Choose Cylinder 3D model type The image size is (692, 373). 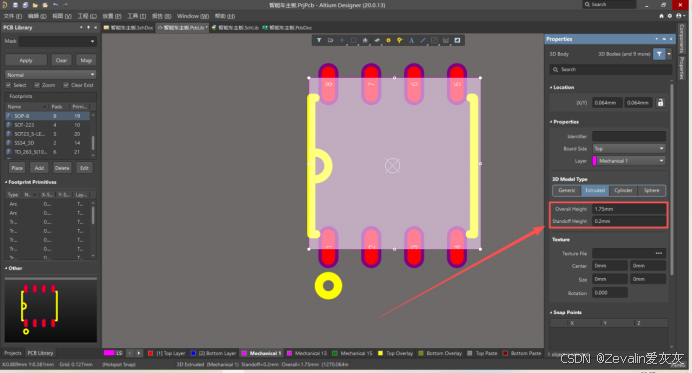(623, 190)
